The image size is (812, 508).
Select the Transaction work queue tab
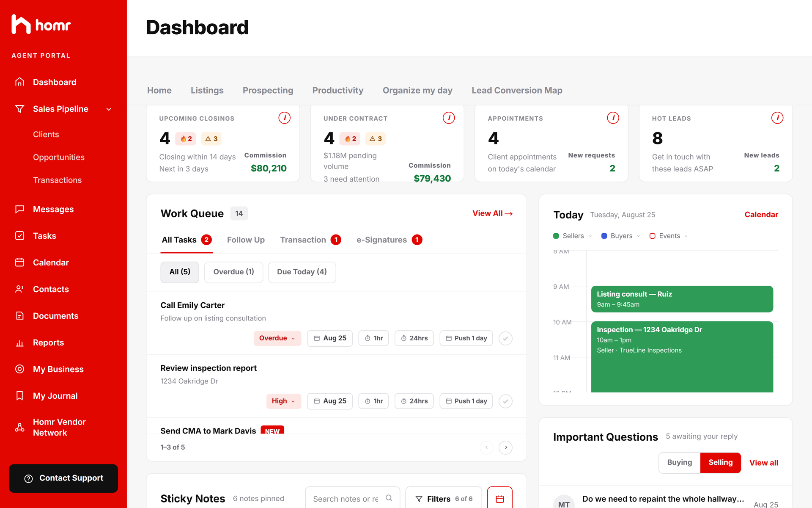click(x=310, y=240)
